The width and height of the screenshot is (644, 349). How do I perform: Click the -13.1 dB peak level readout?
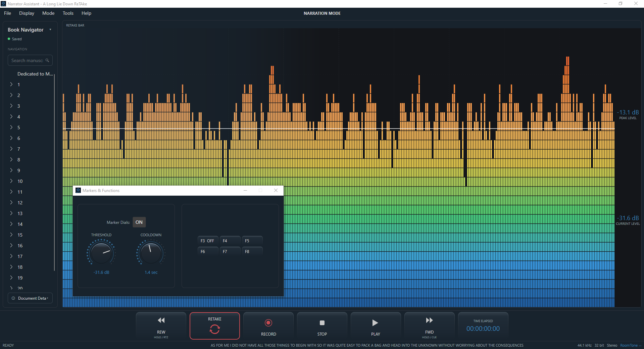(628, 112)
